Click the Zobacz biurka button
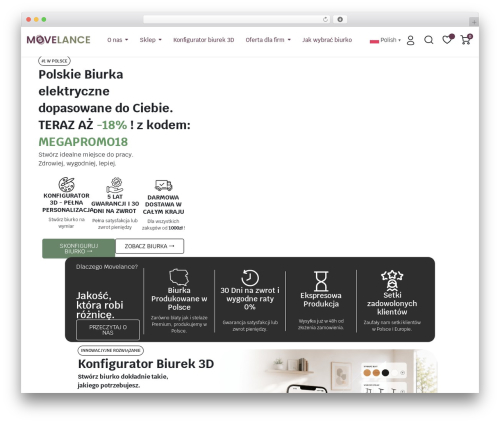Screen dimensions: 500x423 pos(150,246)
